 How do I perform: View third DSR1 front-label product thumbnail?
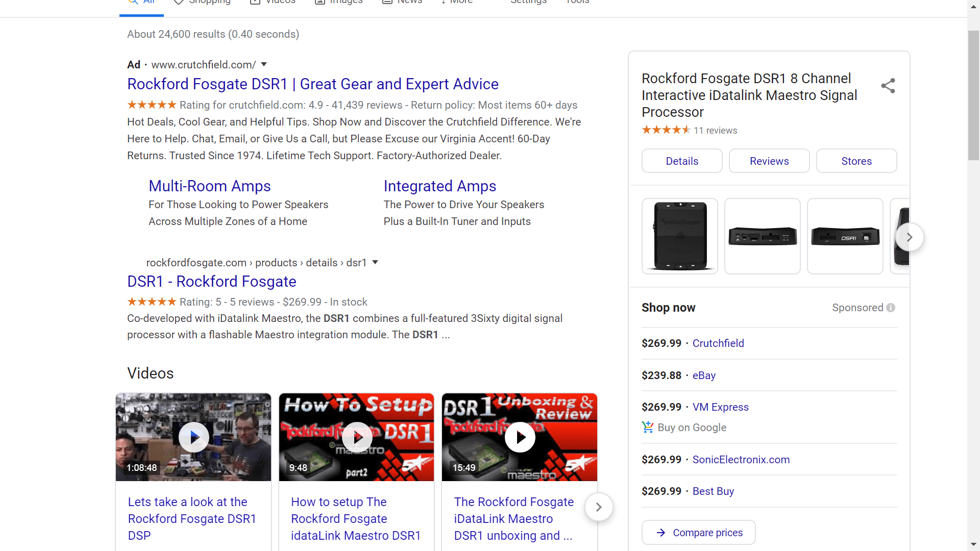(845, 236)
